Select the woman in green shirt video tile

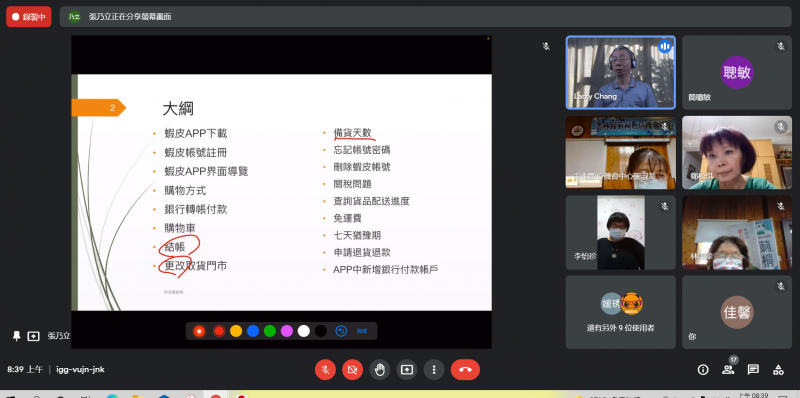737,153
